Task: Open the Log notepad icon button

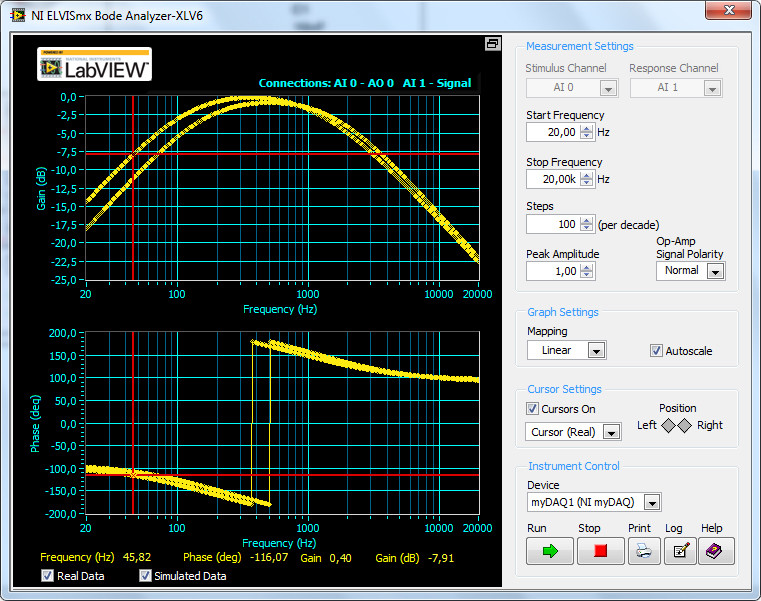Action: click(680, 551)
